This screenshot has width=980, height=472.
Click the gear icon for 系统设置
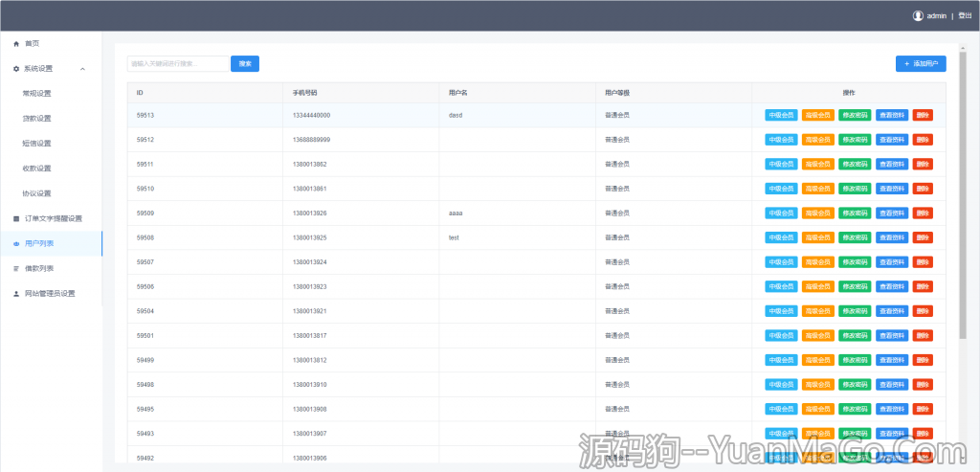[16, 69]
